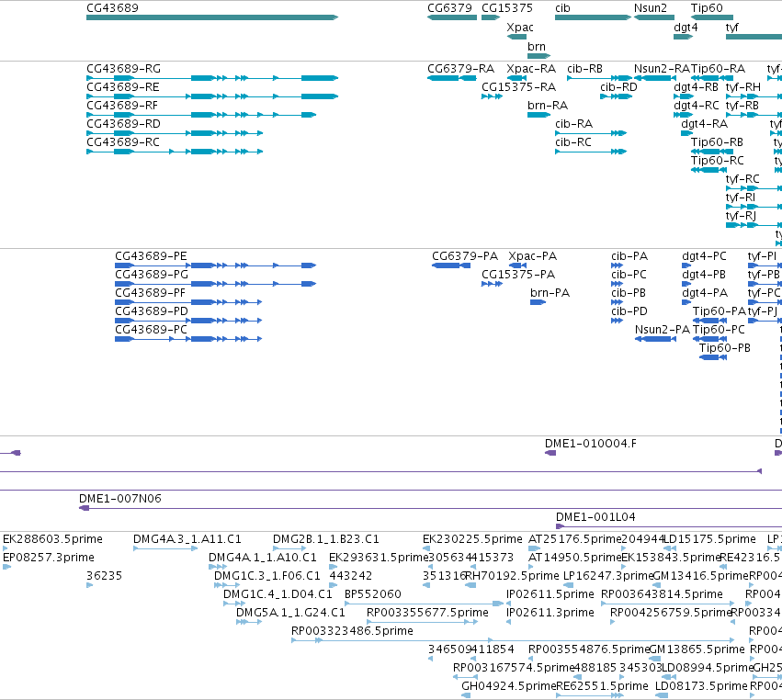Select the brn-PA protein label

tap(550, 293)
